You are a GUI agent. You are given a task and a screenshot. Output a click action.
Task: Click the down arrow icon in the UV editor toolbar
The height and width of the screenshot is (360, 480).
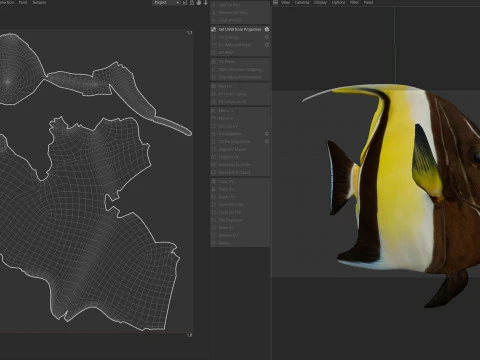(x=206, y=3)
